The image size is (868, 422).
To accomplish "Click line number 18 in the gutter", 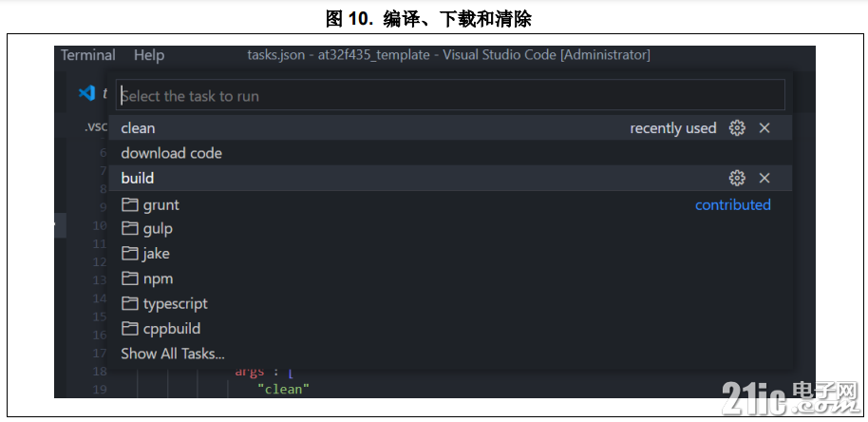I will 99,371.
